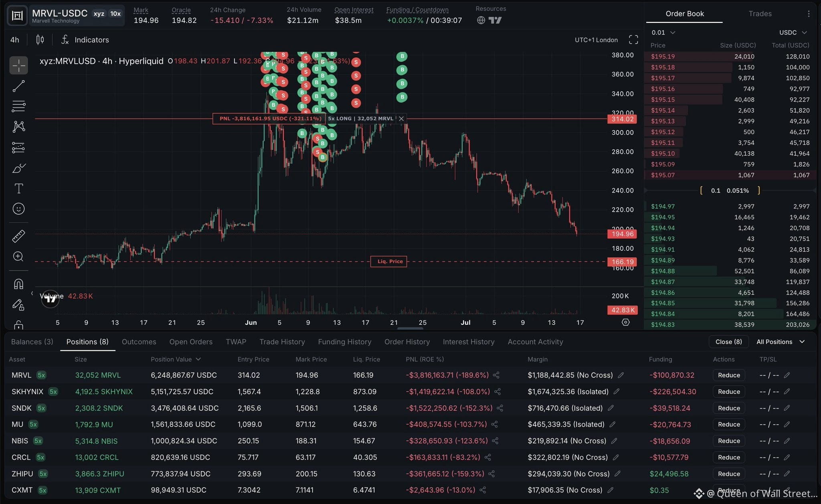Open the Order History tab
Viewport: 821px width, 504px height.
pyautogui.click(x=407, y=342)
